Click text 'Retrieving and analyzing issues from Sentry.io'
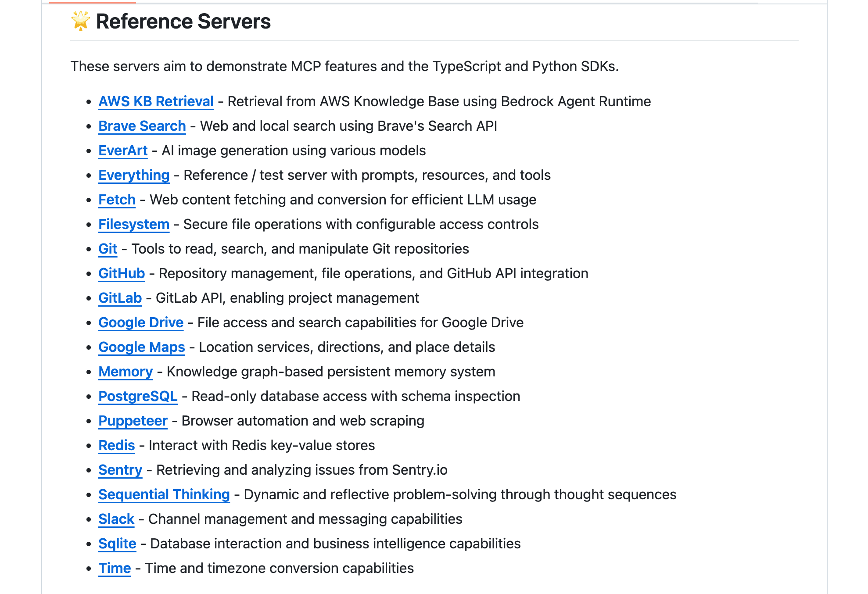The height and width of the screenshot is (594, 868). 302,470
